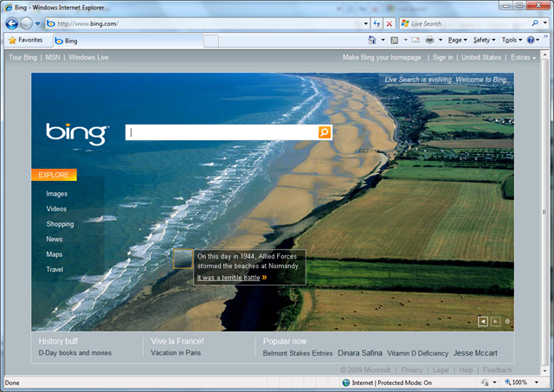Click the orange search magnifier button
Screen dimensions: 554x392
[x=325, y=132]
